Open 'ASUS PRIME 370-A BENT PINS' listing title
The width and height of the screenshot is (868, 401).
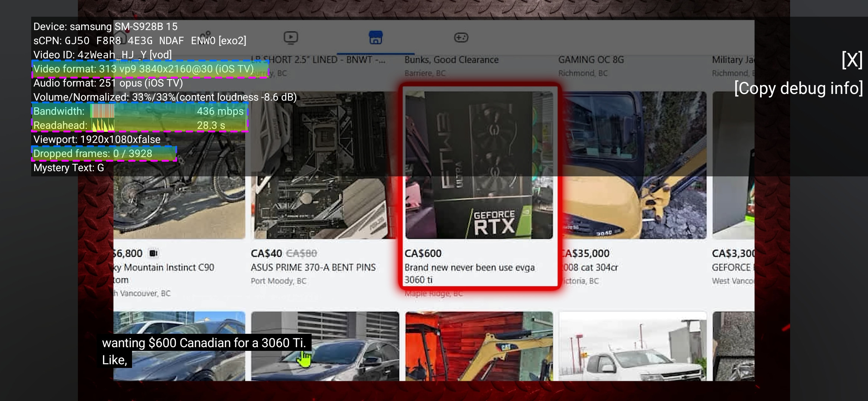313,268
